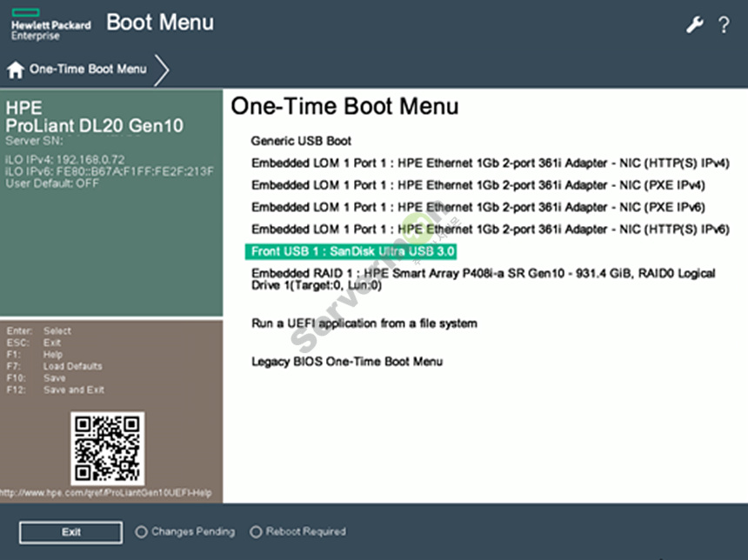The height and width of the screenshot is (560, 748).
Task: Click the F10: Save hint
Action: click(37, 378)
